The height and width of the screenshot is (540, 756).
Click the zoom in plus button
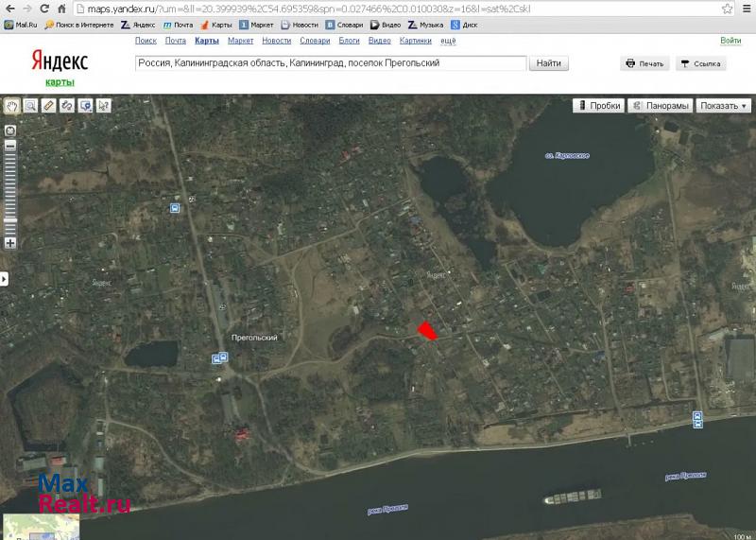10,243
